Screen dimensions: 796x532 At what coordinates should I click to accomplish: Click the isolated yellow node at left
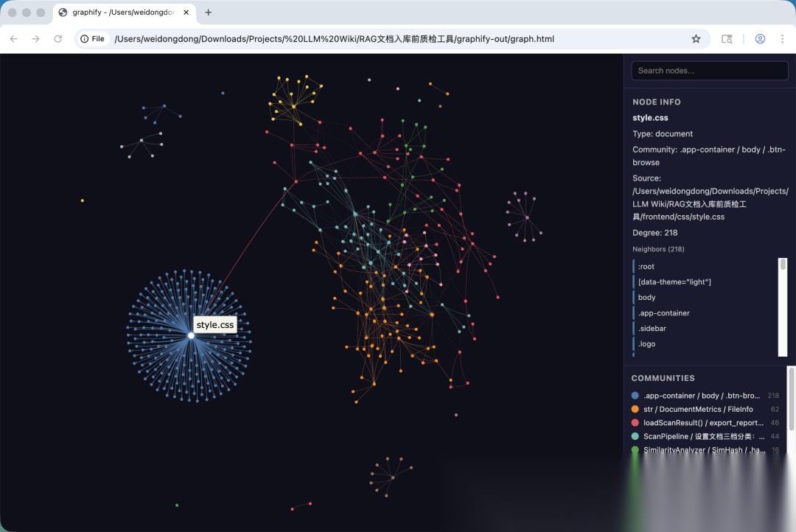[83, 200]
